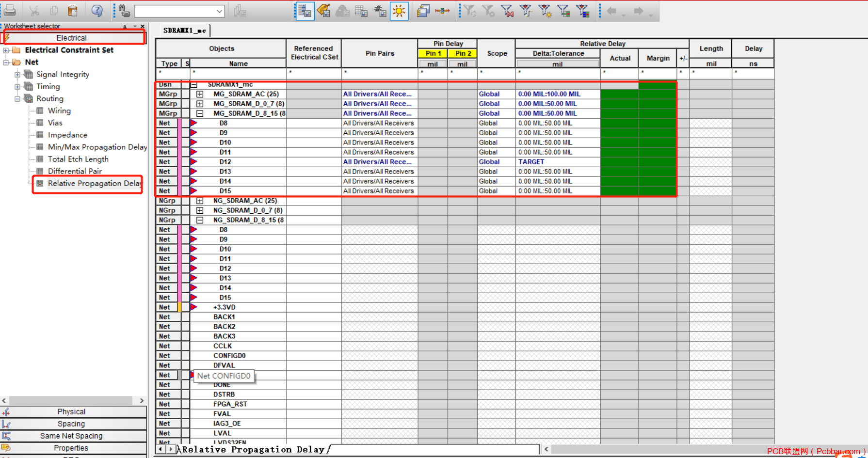Expand the Timing tree node
The width and height of the screenshot is (868, 458).
(17, 86)
